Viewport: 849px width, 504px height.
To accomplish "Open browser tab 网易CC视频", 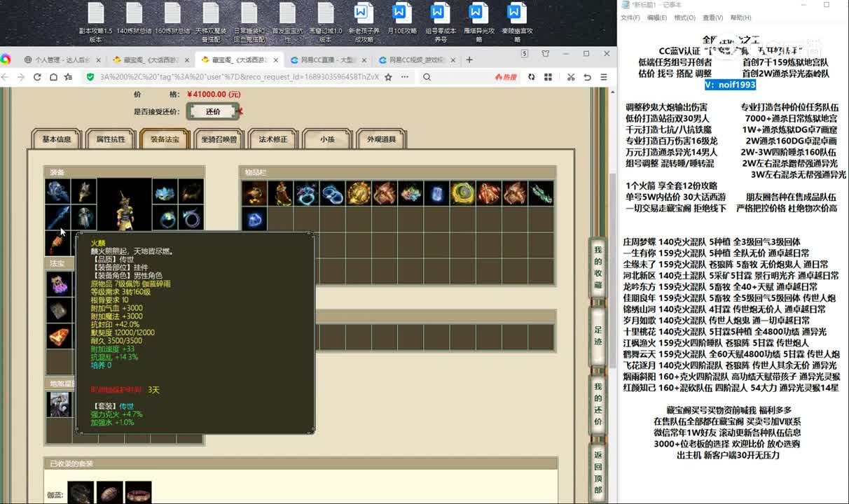I will (x=416, y=59).
